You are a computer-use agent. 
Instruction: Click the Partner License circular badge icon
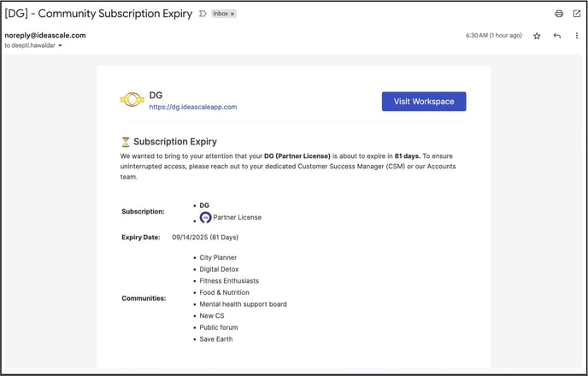pyautogui.click(x=205, y=217)
